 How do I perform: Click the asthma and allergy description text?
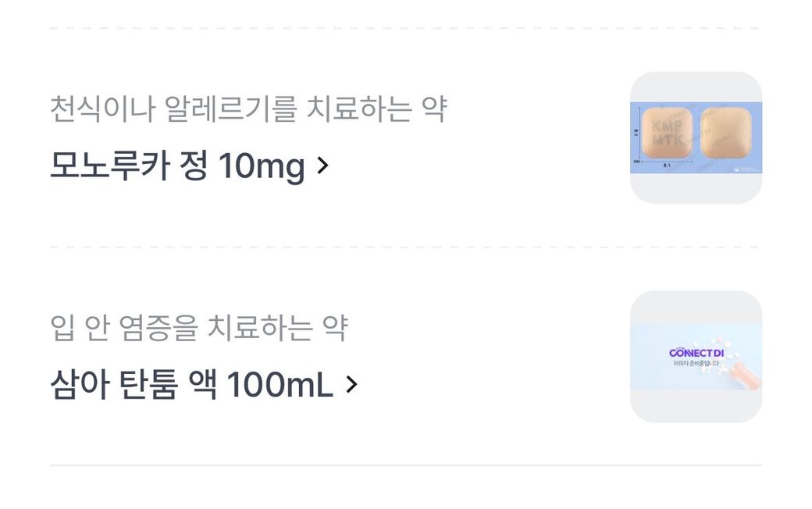click(248, 109)
